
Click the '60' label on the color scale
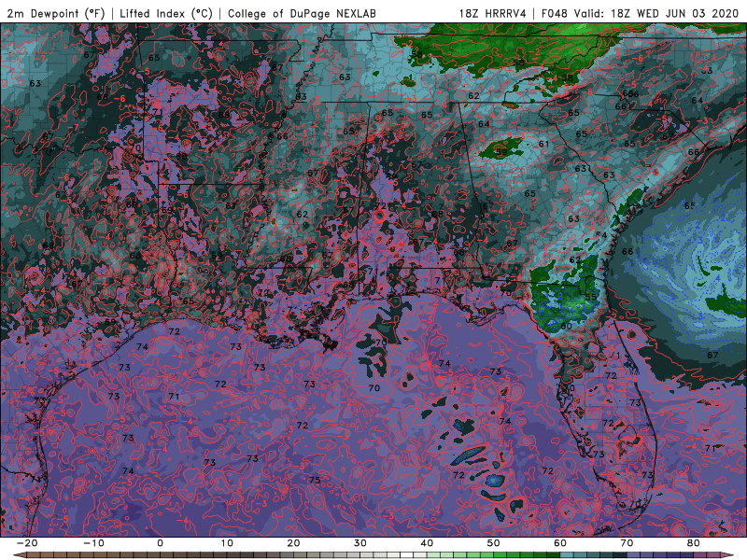(560, 543)
